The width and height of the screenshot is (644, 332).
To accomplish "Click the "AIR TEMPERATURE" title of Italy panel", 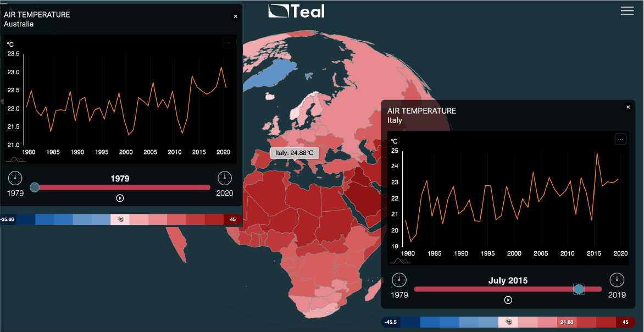I will click(x=421, y=111).
